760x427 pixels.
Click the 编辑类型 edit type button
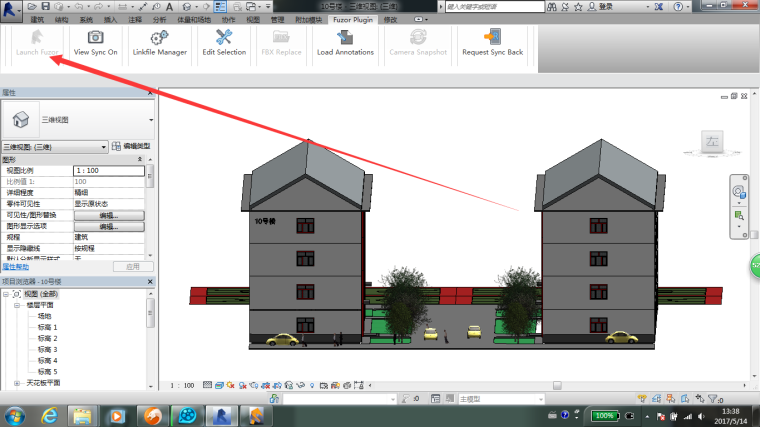pos(131,146)
